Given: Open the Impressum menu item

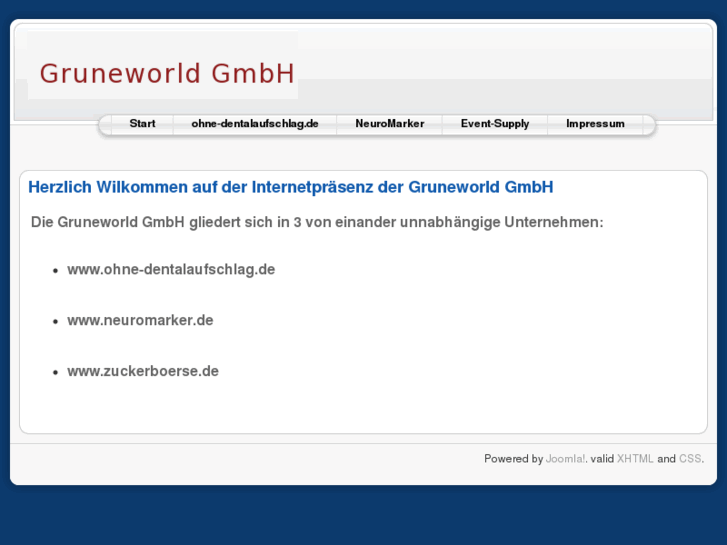Looking at the screenshot, I should tap(595, 124).
